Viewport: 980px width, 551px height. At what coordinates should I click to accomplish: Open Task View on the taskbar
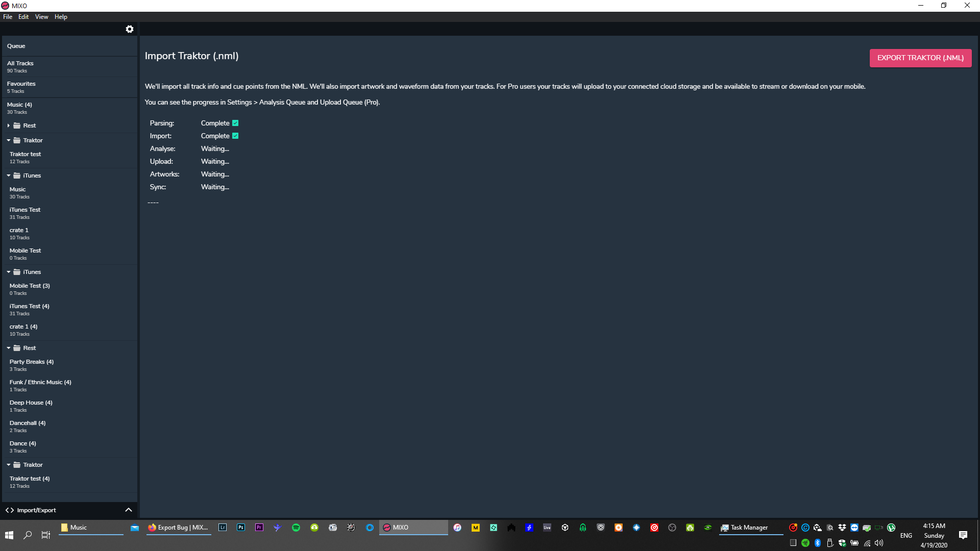coord(46,535)
